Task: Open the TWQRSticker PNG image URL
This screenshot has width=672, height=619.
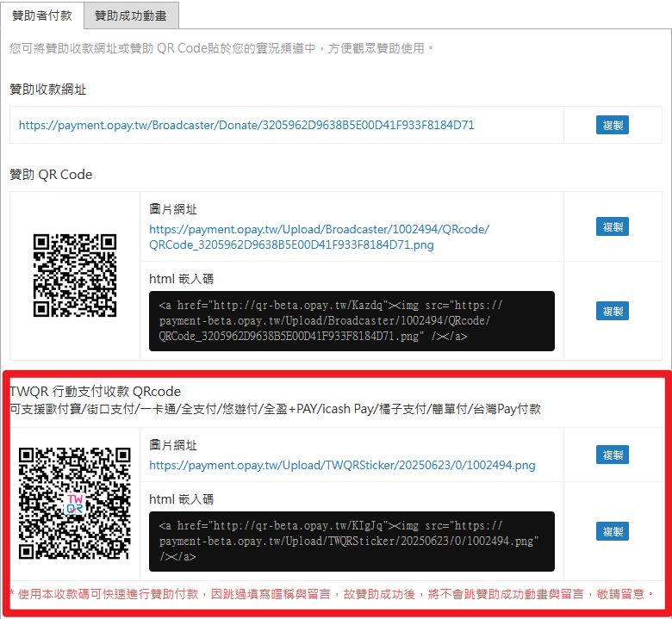Action: click(x=342, y=465)
